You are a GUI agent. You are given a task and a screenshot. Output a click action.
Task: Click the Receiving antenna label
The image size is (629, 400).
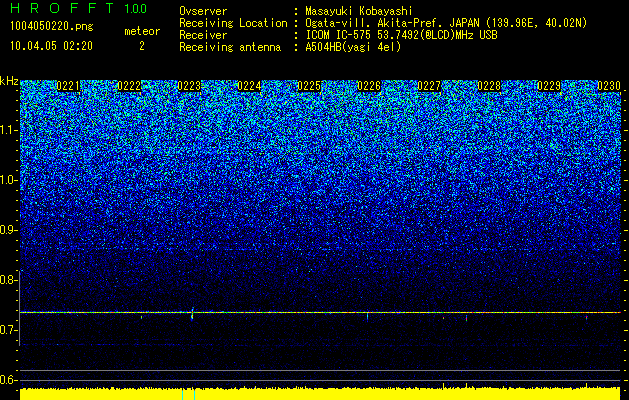[x=230, y=47]
